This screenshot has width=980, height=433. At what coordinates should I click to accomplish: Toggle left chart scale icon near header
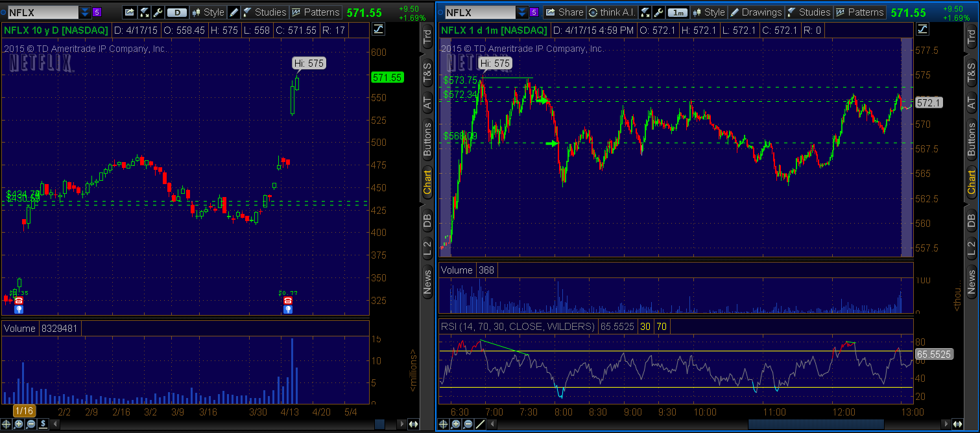(x=379, y=29)
